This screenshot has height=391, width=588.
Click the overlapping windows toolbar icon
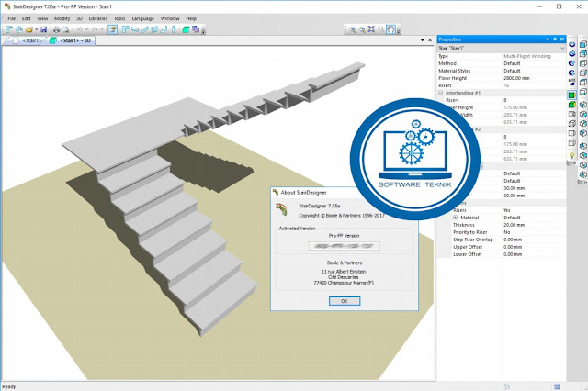(196, 29)
